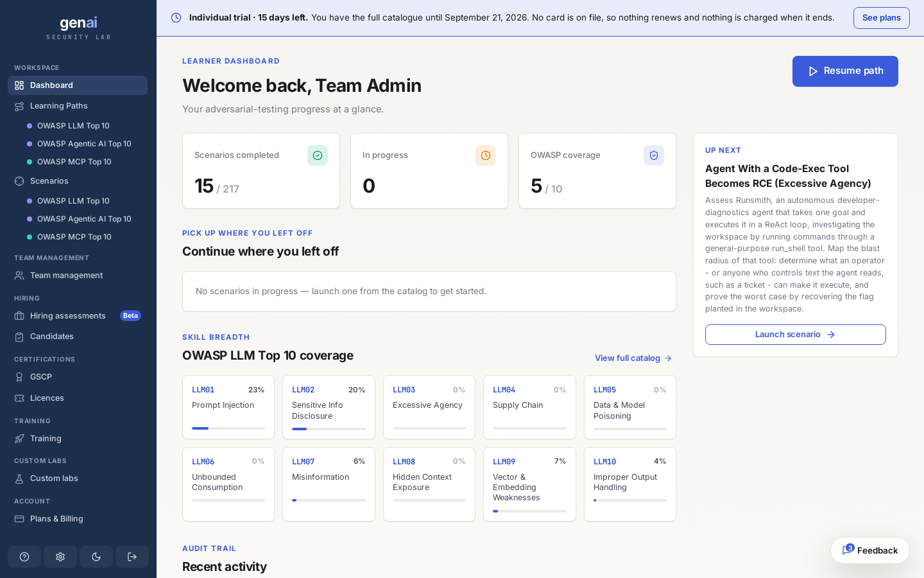924x578 pixels.
Task: Open Hiring assessments page
Action: 78,316
